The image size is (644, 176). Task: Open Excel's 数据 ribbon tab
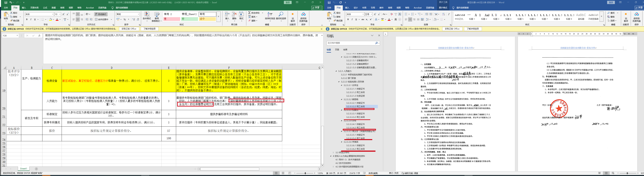(54, 8)
